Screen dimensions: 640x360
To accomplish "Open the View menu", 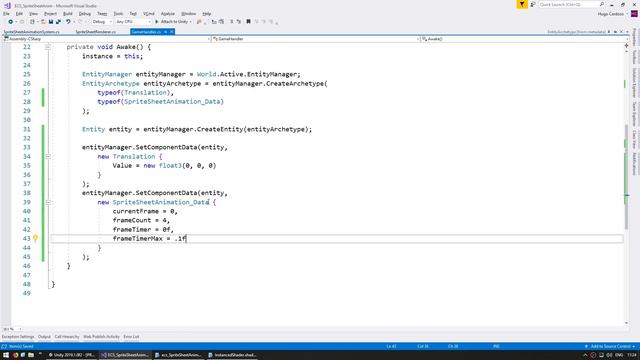I will [x=33, y=14].
